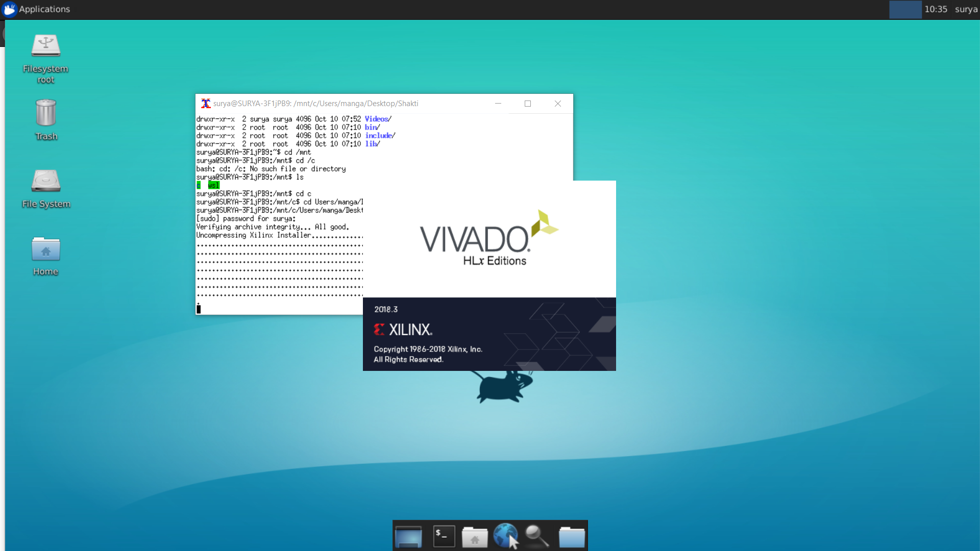Click the Xilinx logo on splash screen

click(403, 330)
